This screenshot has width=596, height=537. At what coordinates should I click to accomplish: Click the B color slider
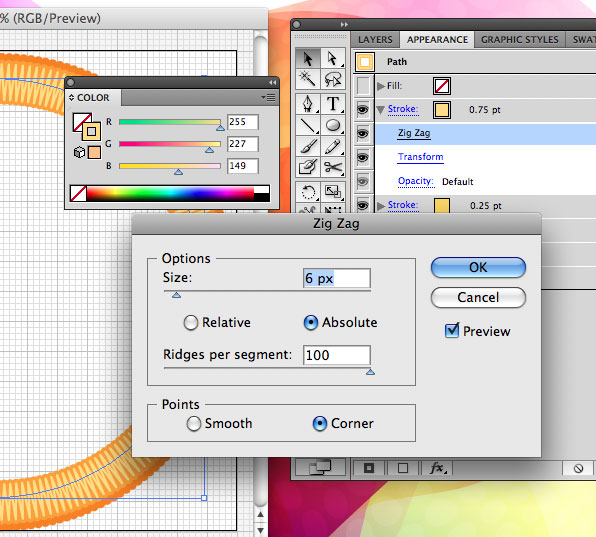tap(170, 166)
